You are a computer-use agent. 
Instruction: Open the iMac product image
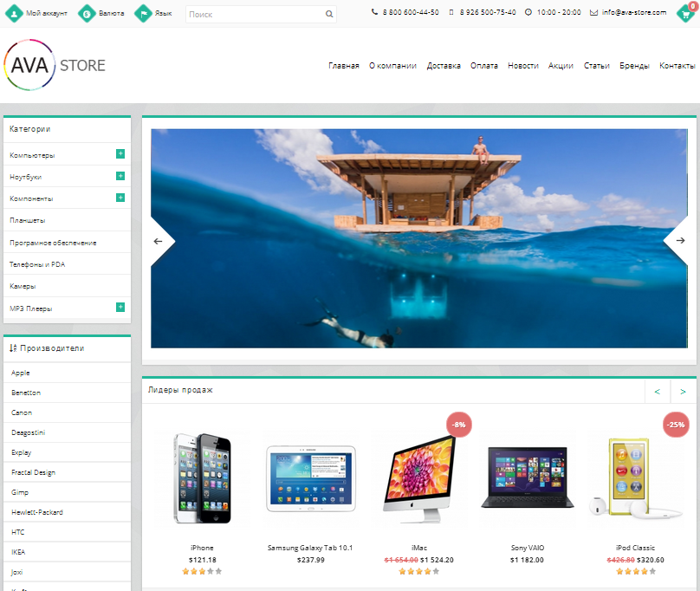pos(419,478)
